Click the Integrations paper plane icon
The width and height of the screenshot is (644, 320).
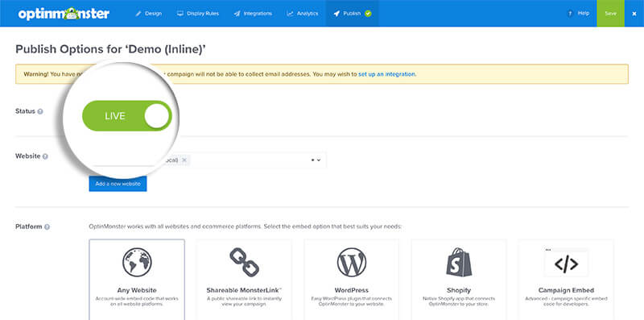pos(237,14)
